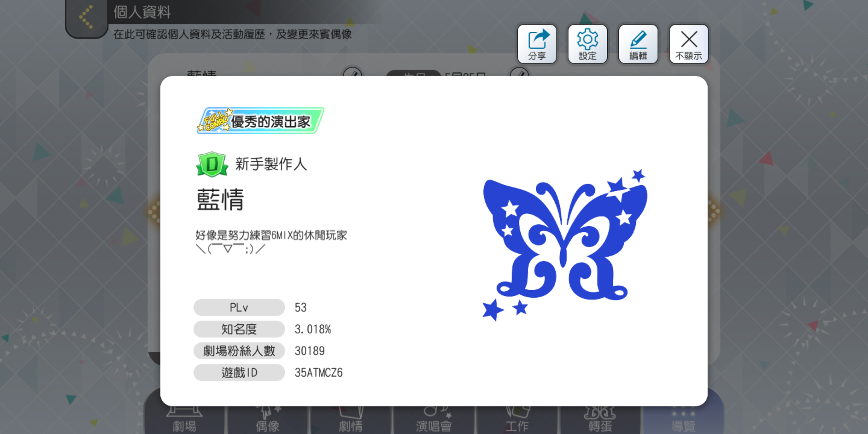The width and height of the screenshot is (868, 434).
Task: Tap the fan count 30189
Action: coord(309,351)
